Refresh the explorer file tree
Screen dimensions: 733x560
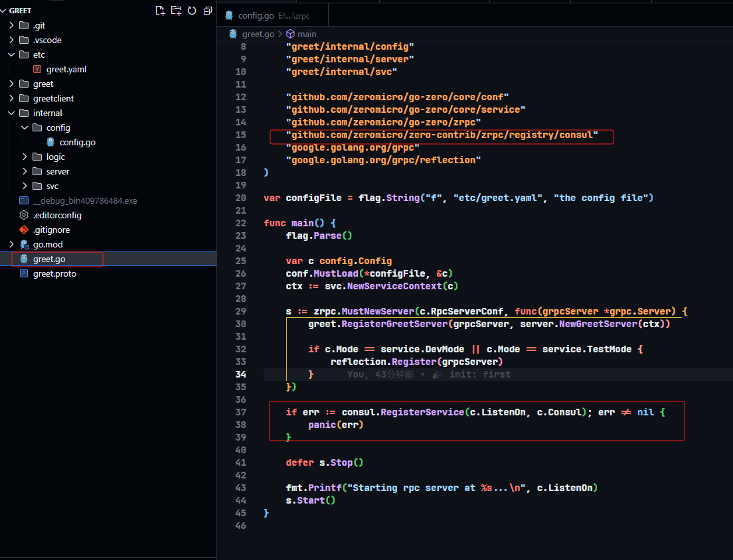(x=192, y=11)
